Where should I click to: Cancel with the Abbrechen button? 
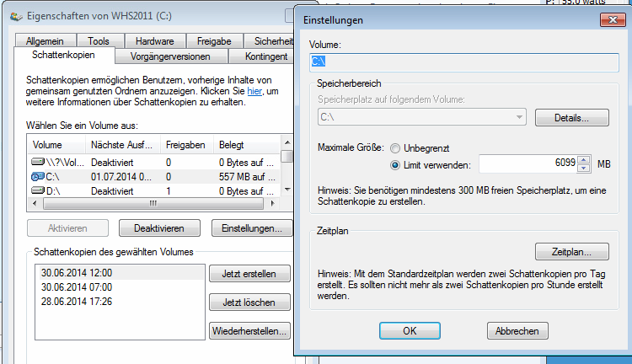517,331
